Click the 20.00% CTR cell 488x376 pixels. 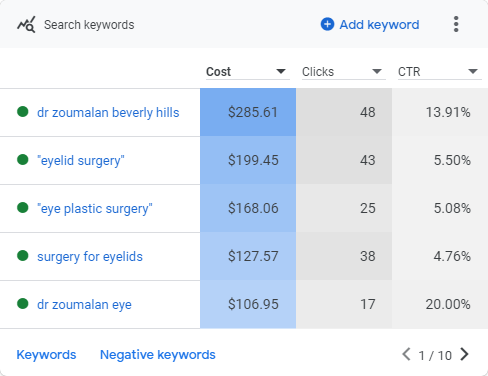440,304
